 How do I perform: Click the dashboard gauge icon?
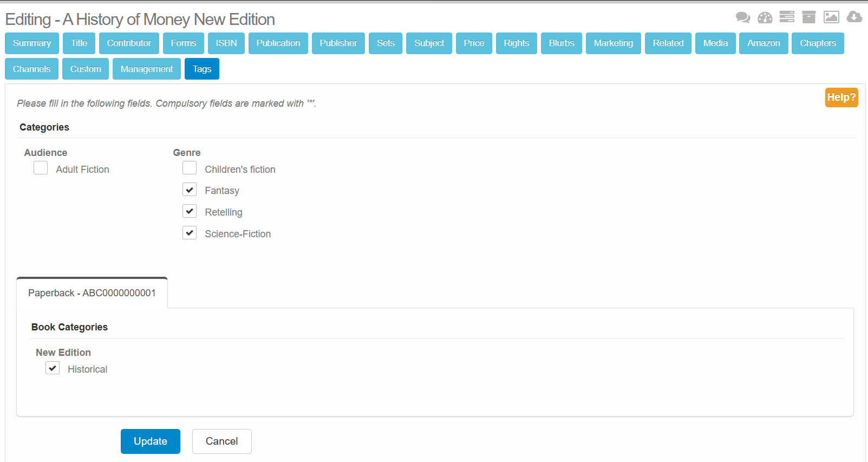(x=765, y=18)
